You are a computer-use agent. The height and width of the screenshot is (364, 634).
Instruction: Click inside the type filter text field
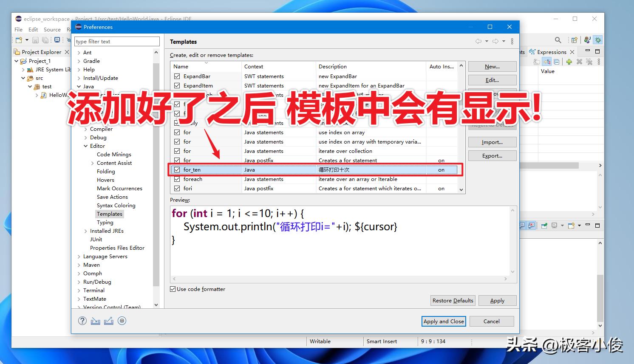pos(117,41)
